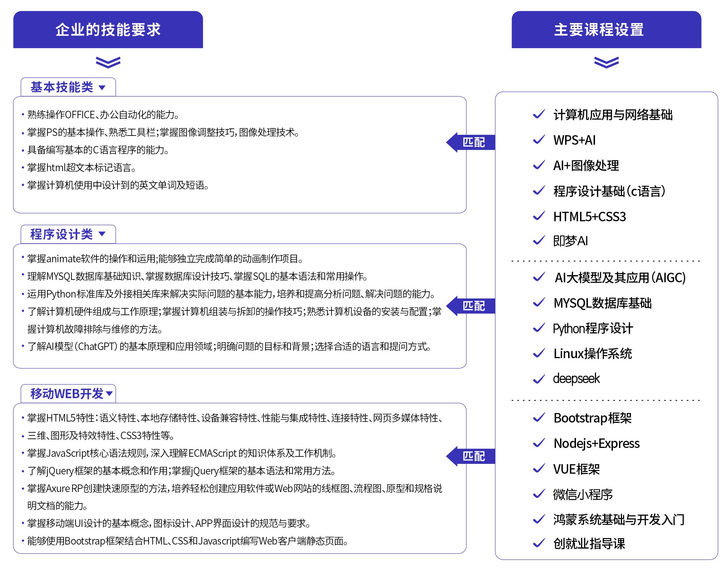Click the checkmark next to deepseek
The width and height of the screenshot is (728, 575).
539,379
